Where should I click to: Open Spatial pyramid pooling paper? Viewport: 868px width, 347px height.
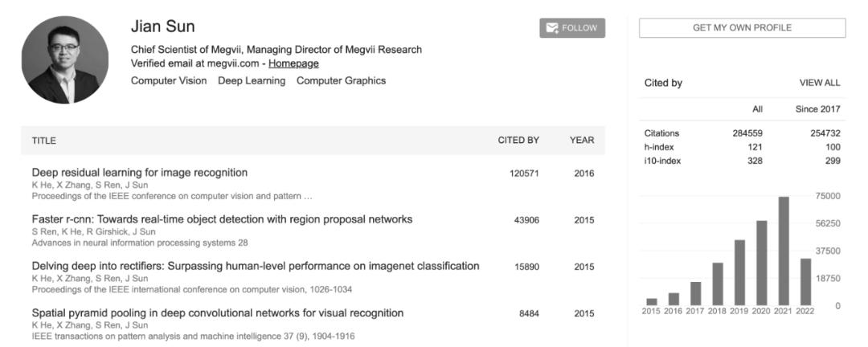218,313
